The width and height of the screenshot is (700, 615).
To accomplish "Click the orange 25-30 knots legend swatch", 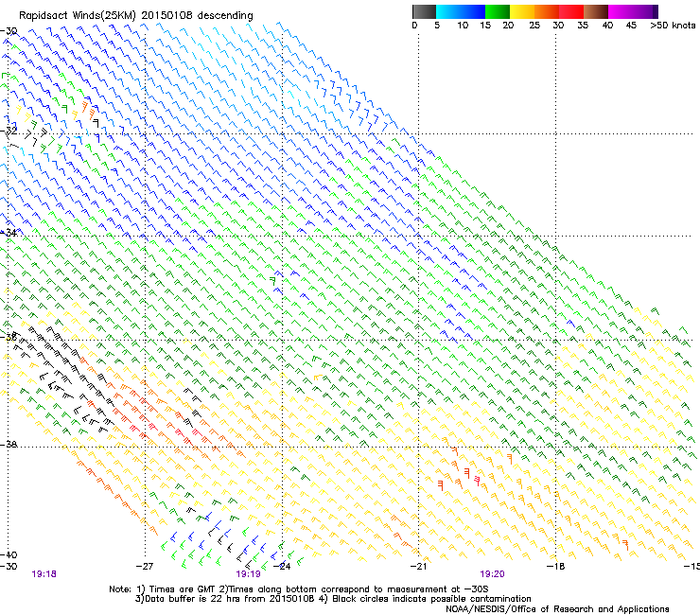I will coord(547,11).
